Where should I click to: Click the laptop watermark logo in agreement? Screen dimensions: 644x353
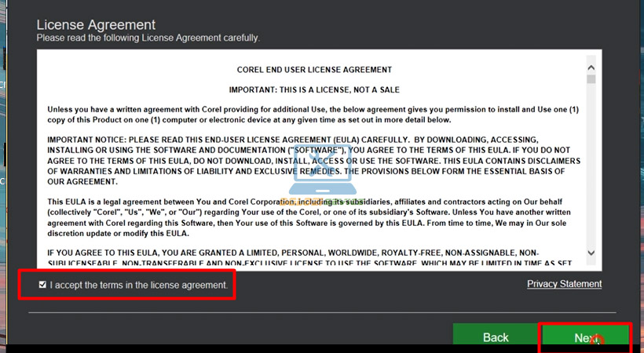[x=323, y=173]
